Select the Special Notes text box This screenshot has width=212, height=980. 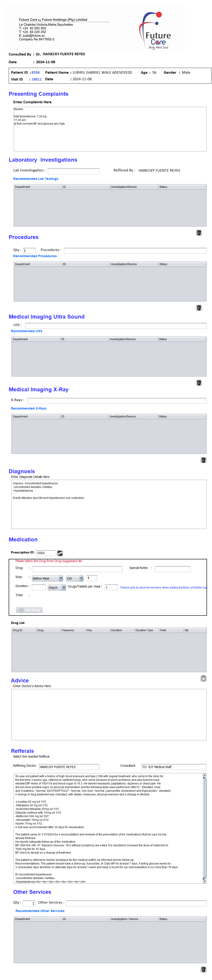[172, 569]
